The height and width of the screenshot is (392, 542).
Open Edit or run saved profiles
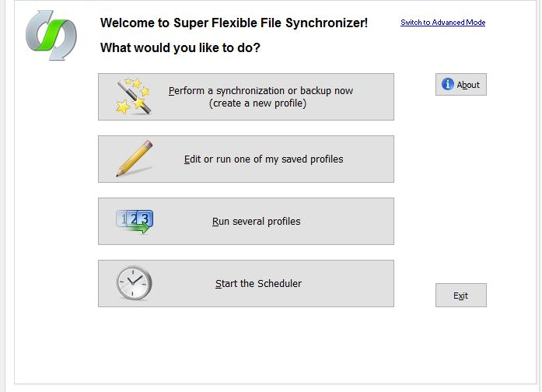[246, 159]
